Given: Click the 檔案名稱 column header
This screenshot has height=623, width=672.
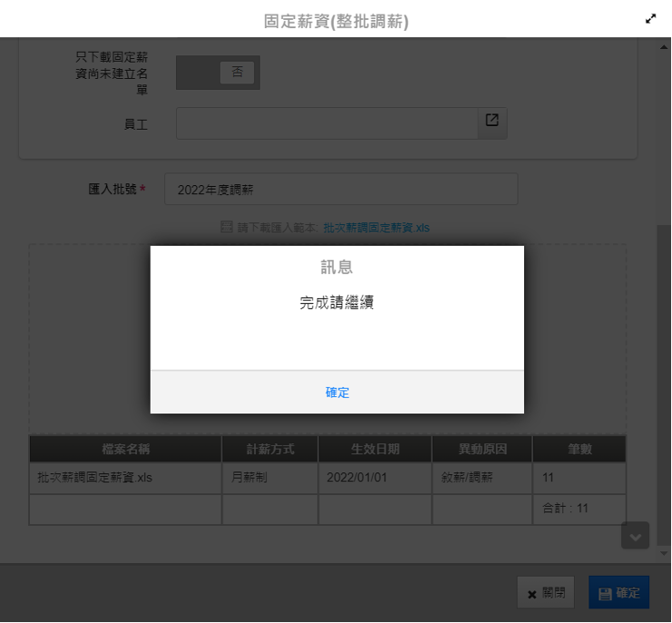Looking at the screenshot, I should 125,449.
